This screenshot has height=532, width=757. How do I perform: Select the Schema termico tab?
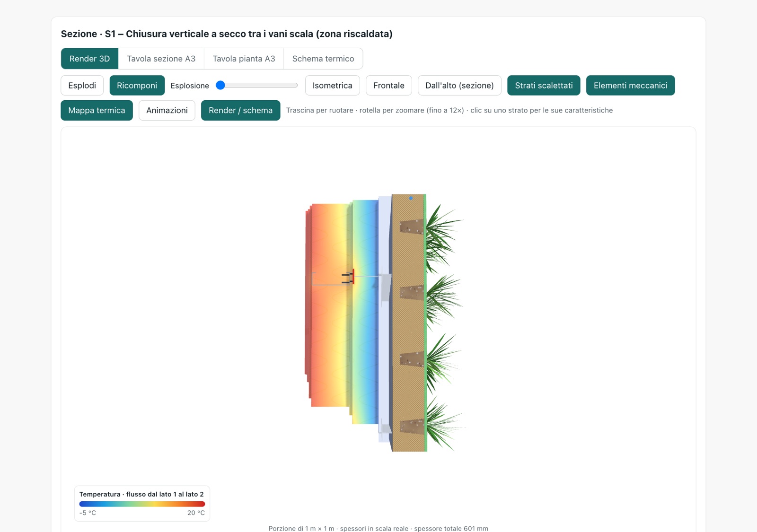click(x=323, y=59)
